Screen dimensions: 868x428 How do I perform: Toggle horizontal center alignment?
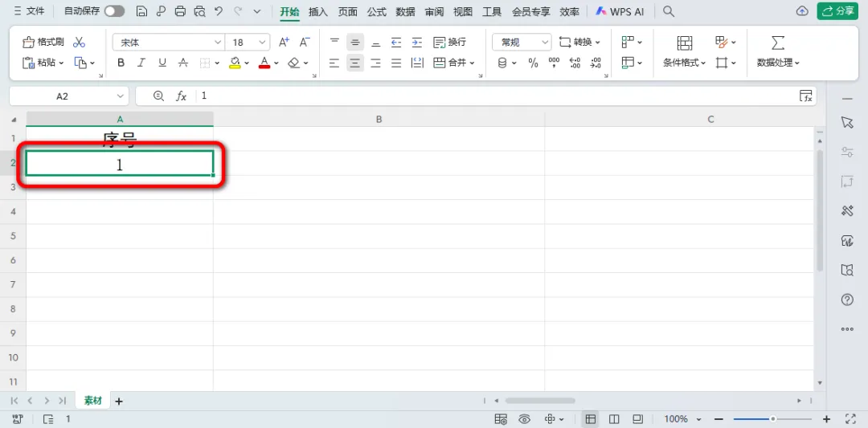pyautogui.click(x=355, y=63)
